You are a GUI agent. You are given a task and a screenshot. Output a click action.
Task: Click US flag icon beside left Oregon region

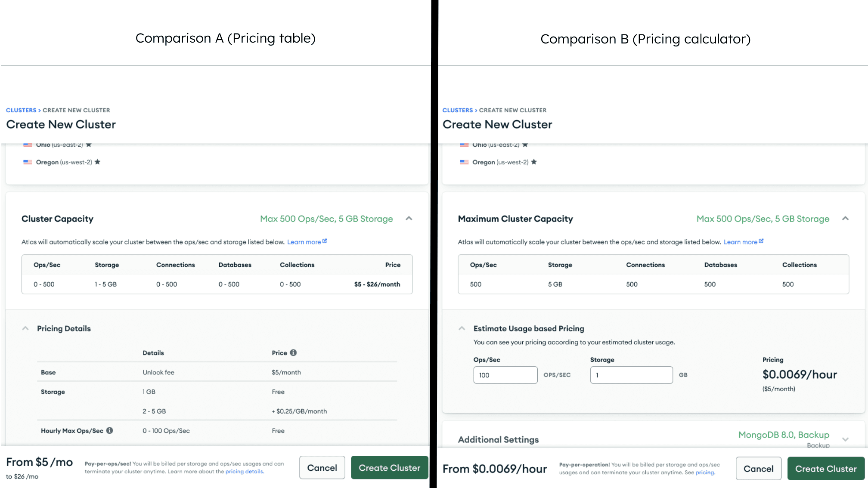tap(28, 162)
